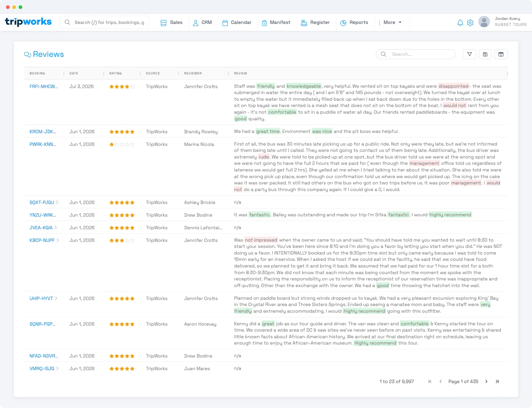
Task: Open booking FRFI-MHCW link
Action: (x=44, y=86)
